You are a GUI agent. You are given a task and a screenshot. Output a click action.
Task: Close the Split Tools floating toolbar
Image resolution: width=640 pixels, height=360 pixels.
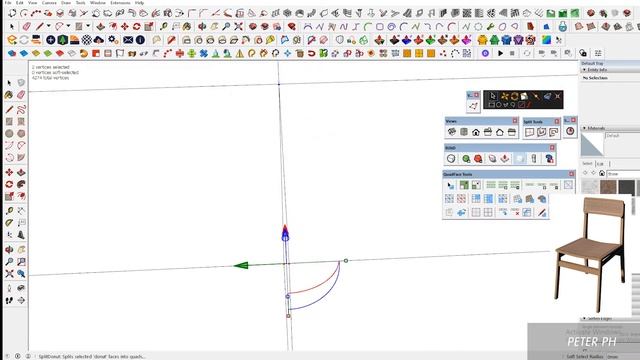557,121
